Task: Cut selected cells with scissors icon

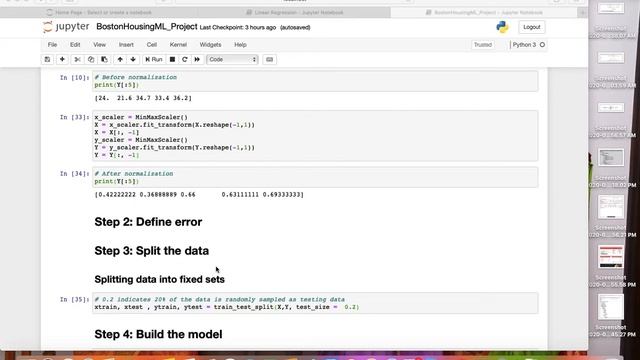Action: [77, 60]
